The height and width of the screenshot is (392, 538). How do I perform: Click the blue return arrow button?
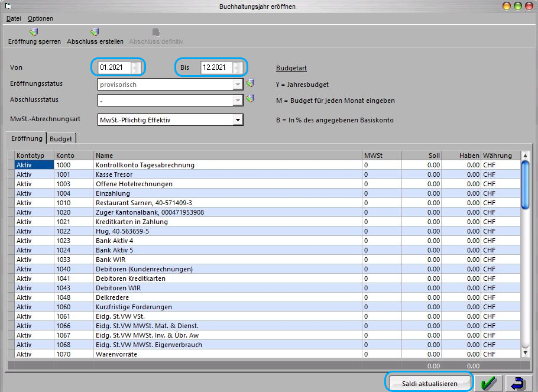pyautogui.click(x=518, y=383)
